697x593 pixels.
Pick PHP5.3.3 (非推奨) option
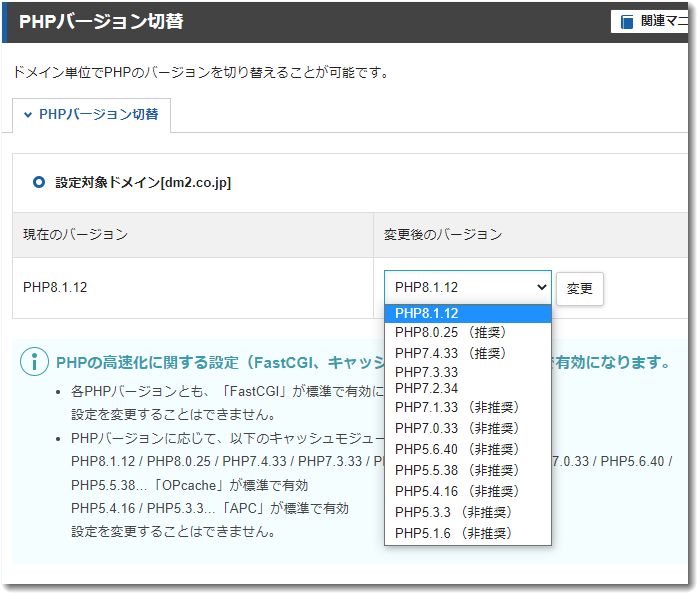tap(468, 512)
